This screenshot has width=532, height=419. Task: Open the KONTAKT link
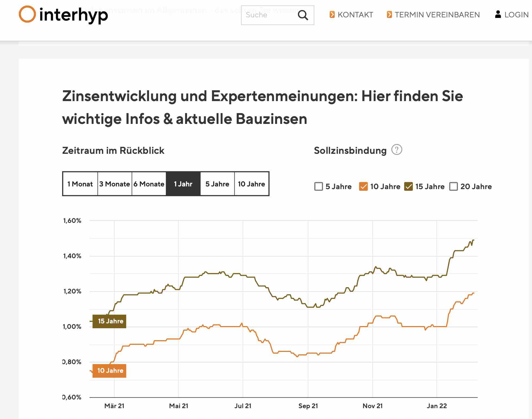click(355, 15)
